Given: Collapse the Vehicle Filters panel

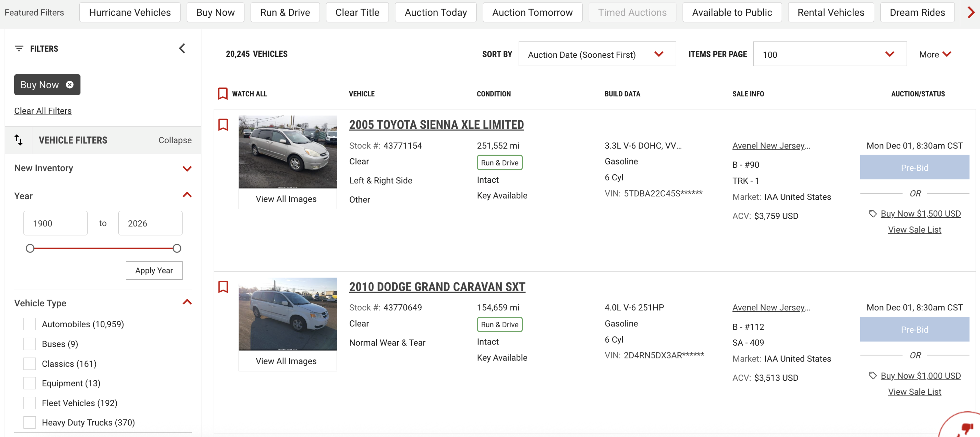Looking at the screenshot, I should (175, 140).
